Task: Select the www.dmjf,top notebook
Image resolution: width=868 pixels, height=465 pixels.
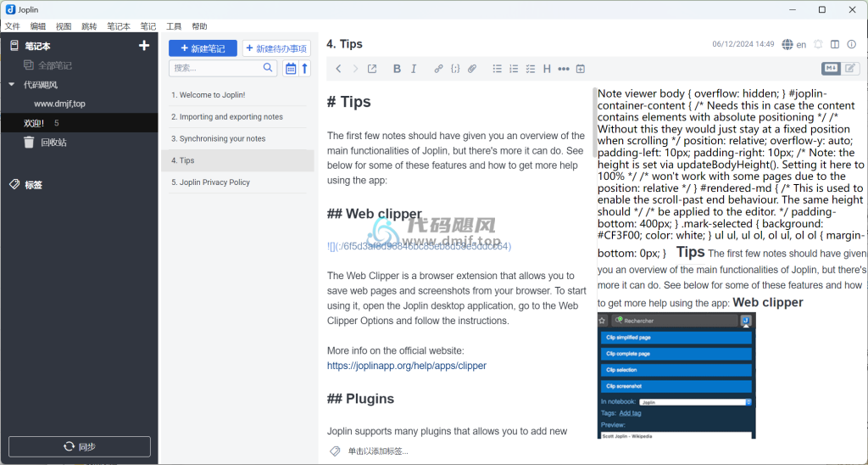Action: point(59,104)
